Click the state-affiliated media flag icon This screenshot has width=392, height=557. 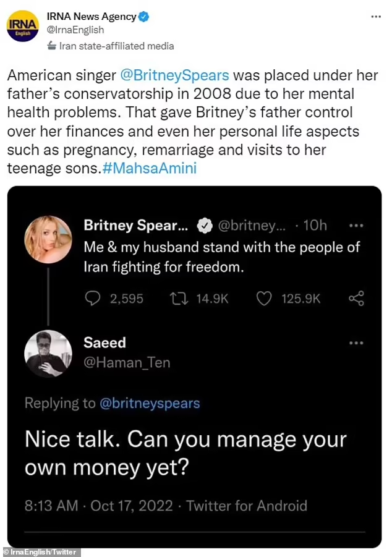tap(51, 46)
